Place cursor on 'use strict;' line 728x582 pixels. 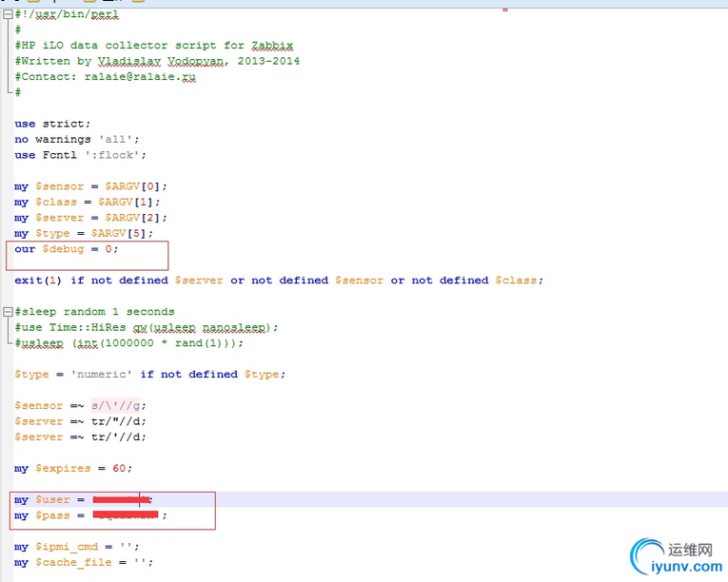[52, 124]
